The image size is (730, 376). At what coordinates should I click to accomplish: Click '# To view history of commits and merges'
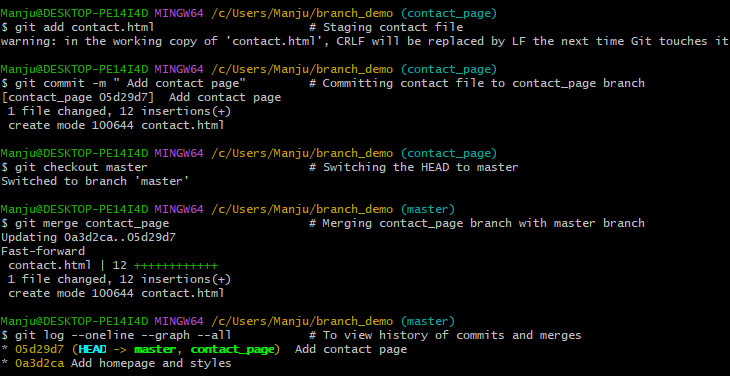tap(445, 335)
